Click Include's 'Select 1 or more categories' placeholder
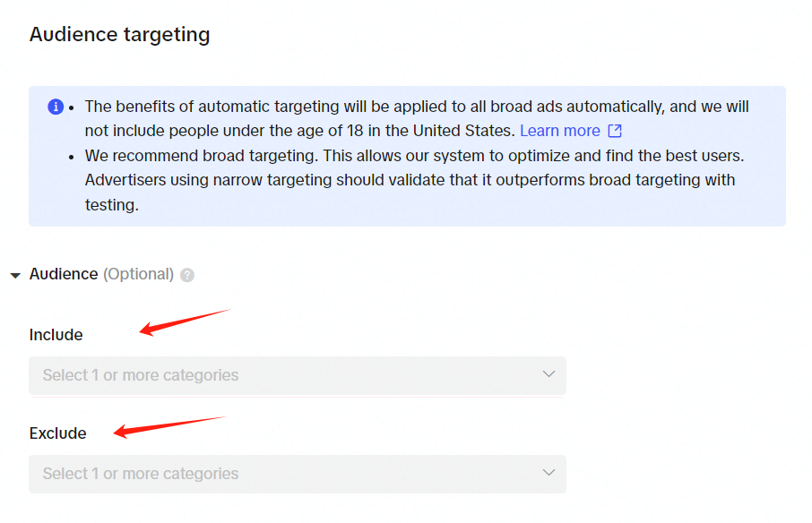812x523 pixels. pyautogui.click(x=141, y=375)
